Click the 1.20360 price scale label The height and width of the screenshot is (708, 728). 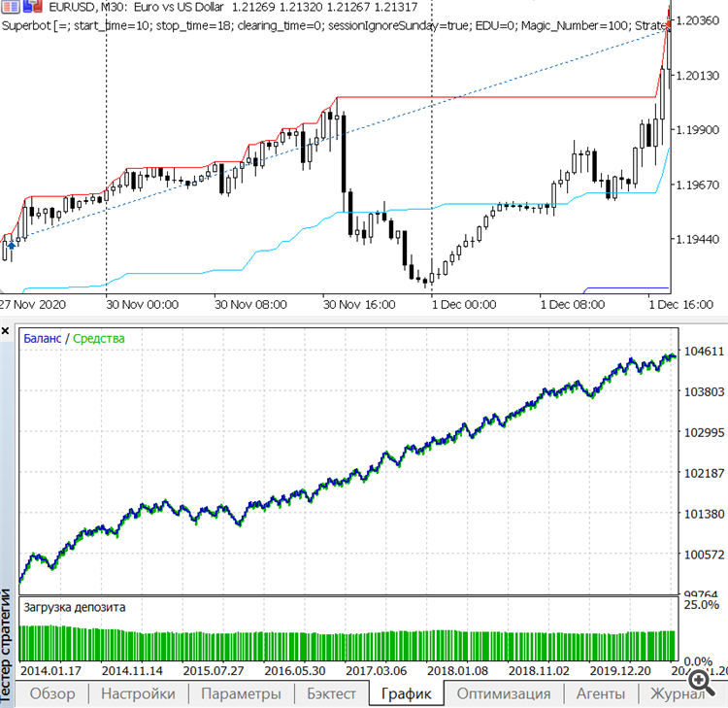(x=697, y=20)
